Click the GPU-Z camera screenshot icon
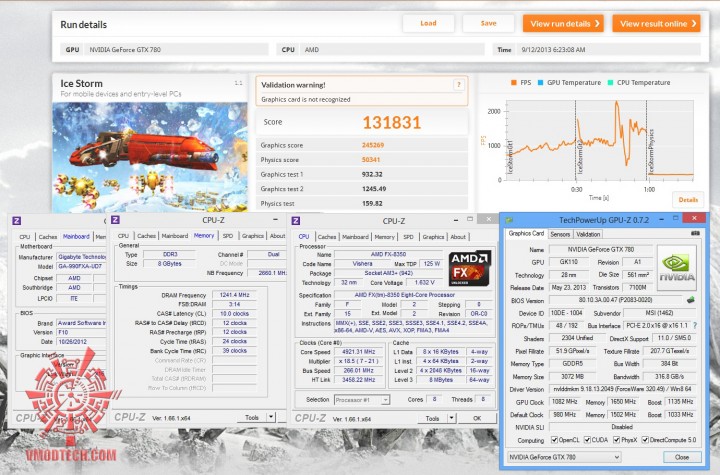The height and width of the screenshot is (475, 720). click(x=695, y=233)
